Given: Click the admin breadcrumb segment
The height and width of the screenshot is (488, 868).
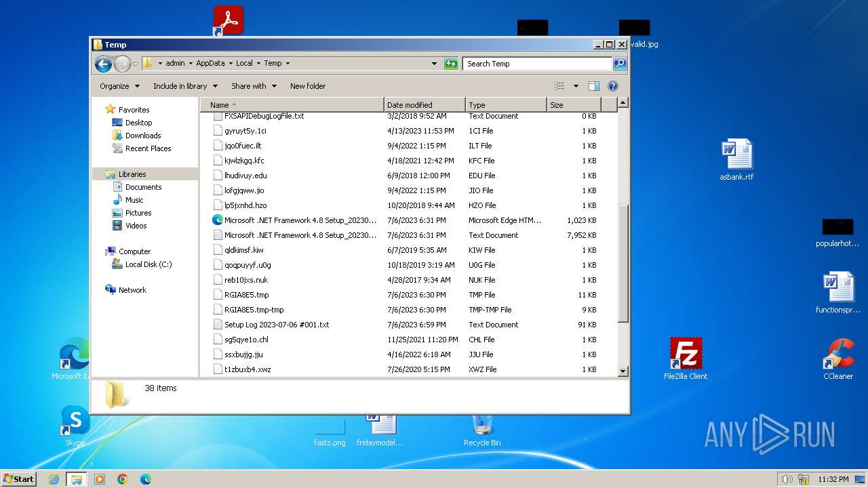Looking at the screenshot, I should tap(175, 63).
